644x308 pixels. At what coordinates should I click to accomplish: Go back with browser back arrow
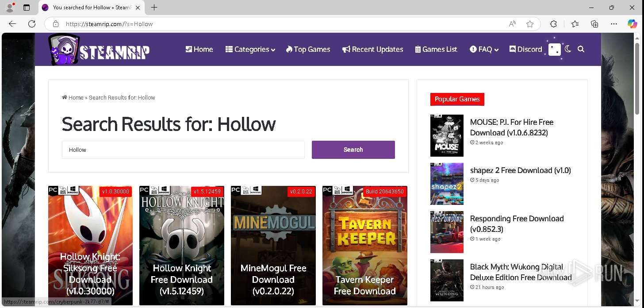coord(12,24)
